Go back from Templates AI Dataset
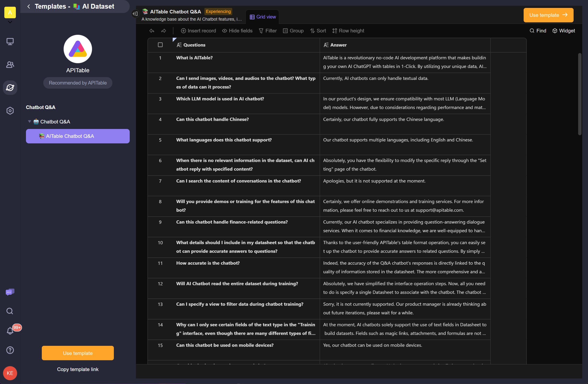588x384 pixels. click(x=29, y=6)
